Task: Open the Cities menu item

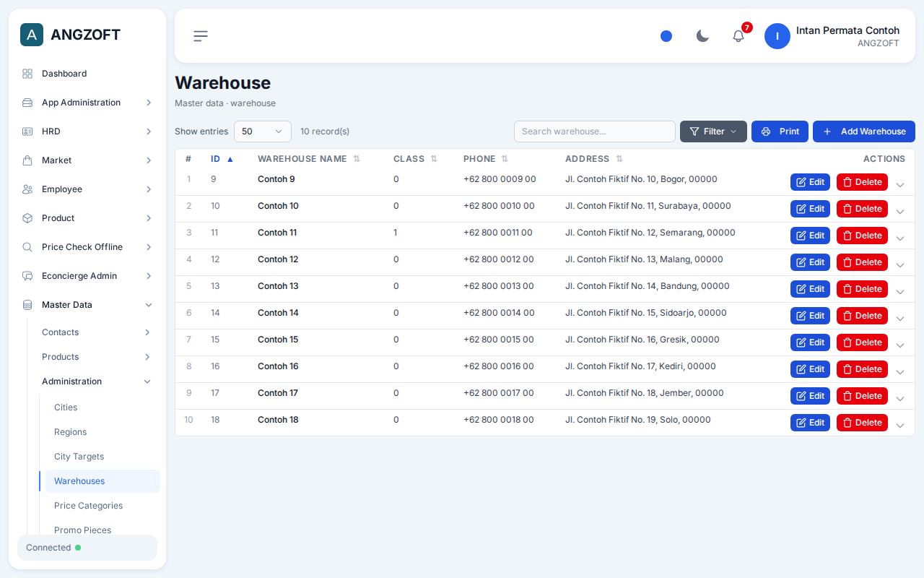Action: (x=66, y=407)
